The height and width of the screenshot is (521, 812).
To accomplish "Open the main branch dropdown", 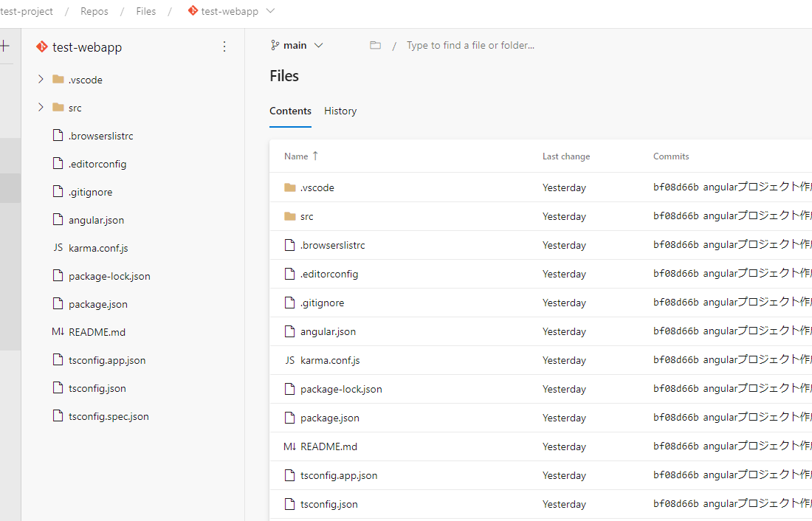I will tap(297, 46).
